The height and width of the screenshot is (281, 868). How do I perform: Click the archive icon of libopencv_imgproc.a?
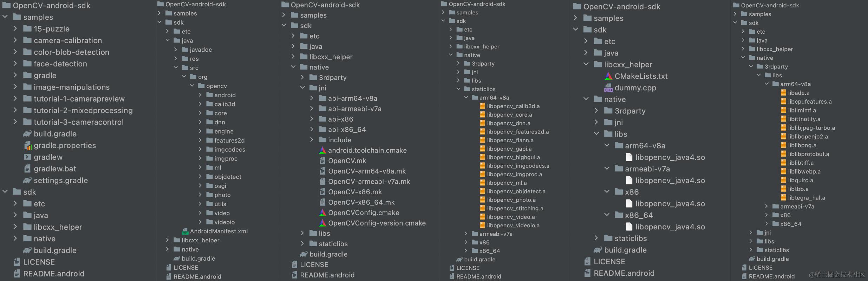tap(482, 174)
